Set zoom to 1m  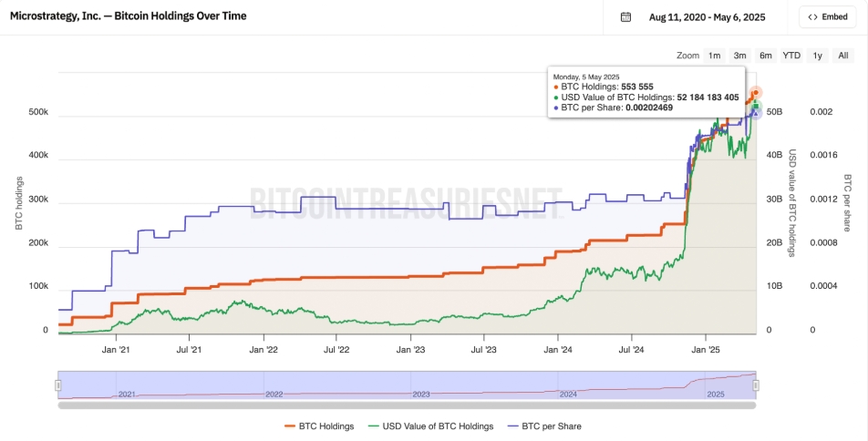pyautogui.click(x=715, y=56)
